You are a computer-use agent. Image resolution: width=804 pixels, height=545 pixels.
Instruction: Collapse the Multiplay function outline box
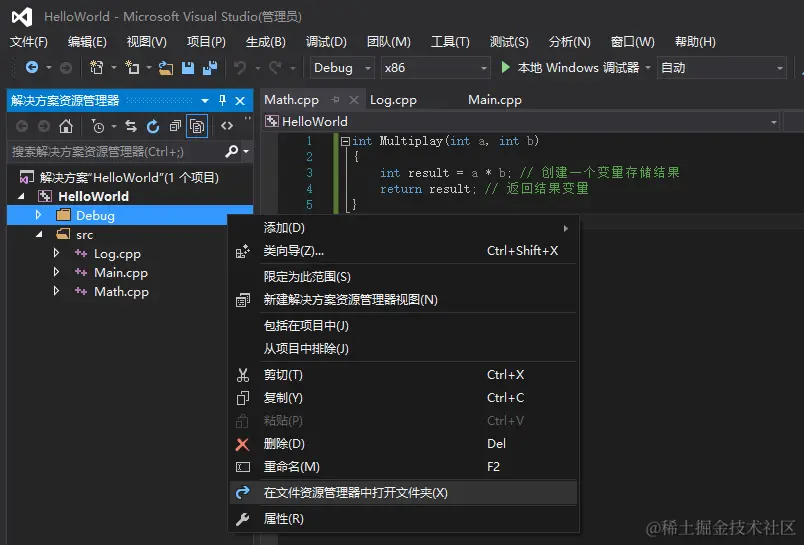click(x=346, y=140)
